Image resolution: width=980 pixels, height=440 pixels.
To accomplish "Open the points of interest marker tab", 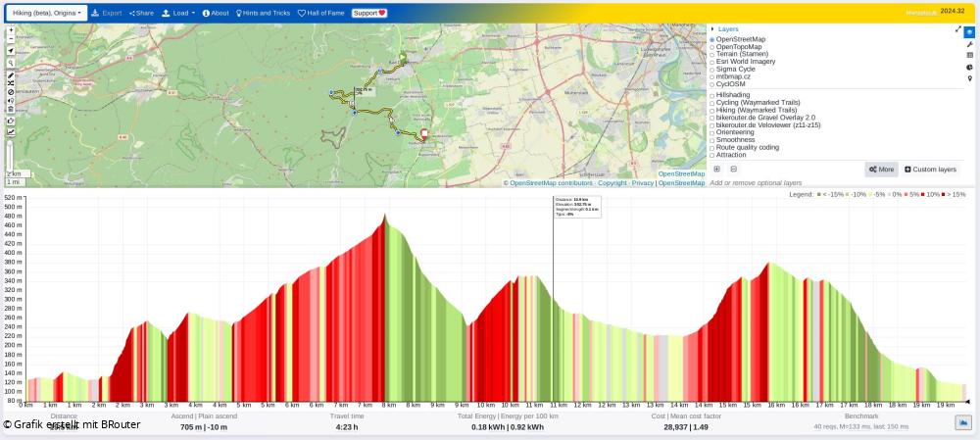I will tap(969, 79).
